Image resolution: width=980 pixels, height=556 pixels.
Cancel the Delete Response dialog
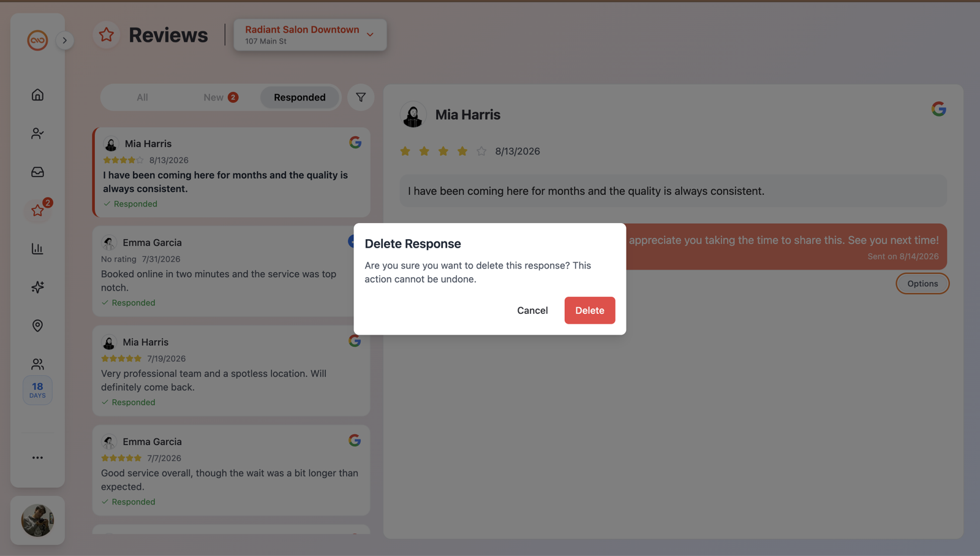(x=532, y=310)
